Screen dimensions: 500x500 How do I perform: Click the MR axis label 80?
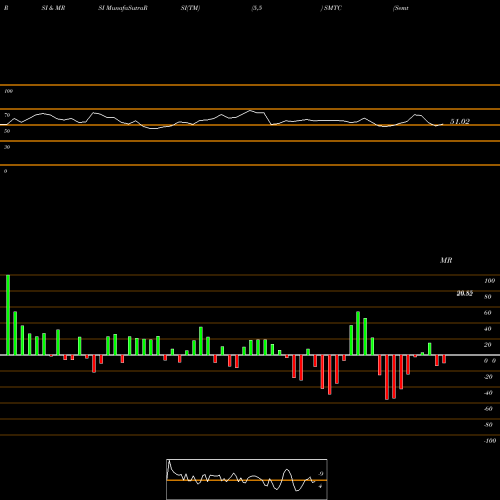coord(488,297)
